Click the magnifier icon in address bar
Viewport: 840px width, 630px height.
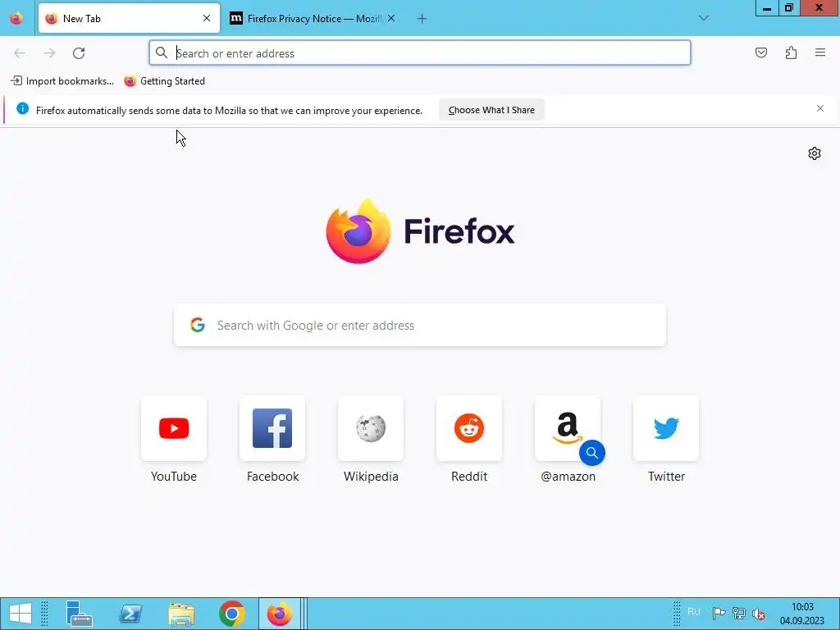(x=162, y=52)
